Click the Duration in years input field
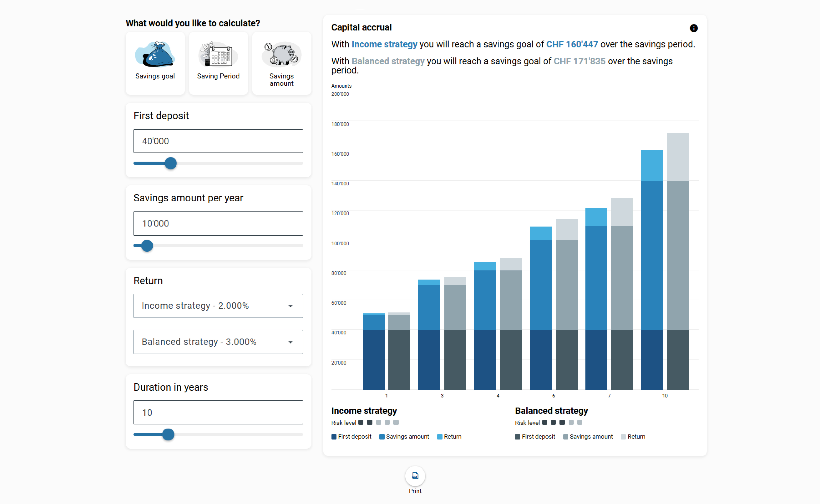Image resolution: width=820 pixels, height=504 pixels. [218, 412]
